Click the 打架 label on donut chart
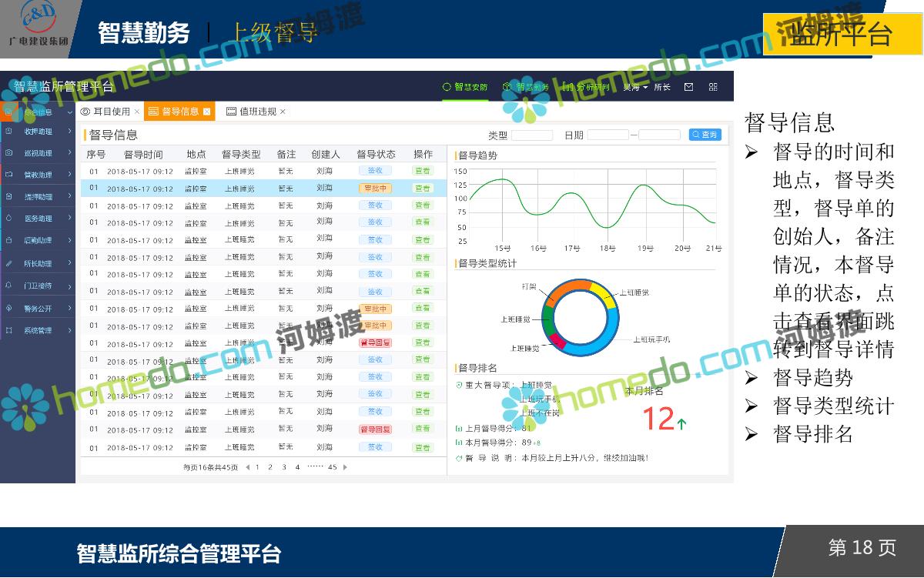This screenshot has height=578, width=924. [529, 286]
